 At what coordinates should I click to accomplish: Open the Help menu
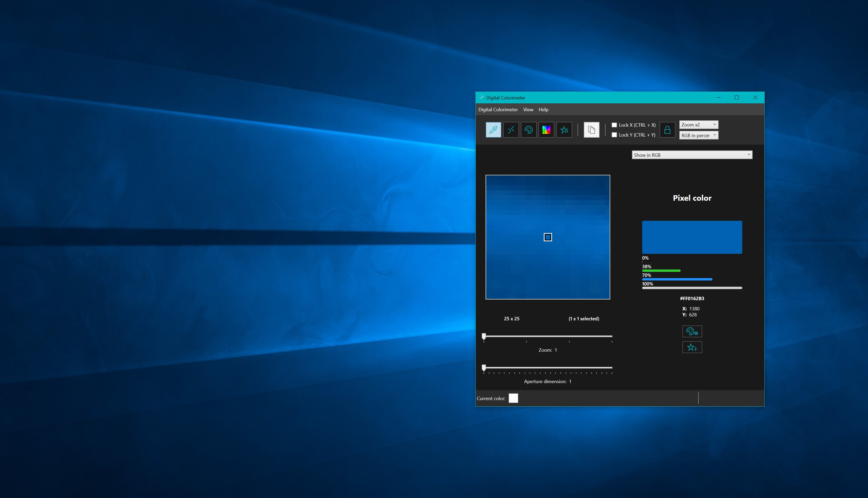coord(543,109)
